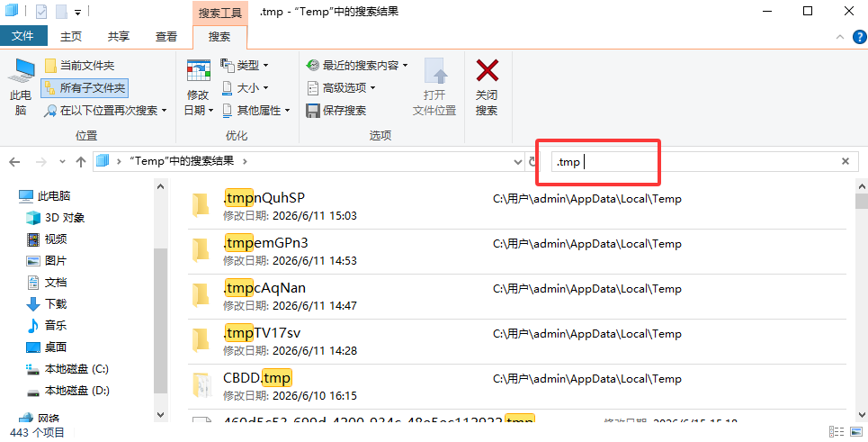Viewport: 868px width, 442px height.
Task: Select 此电脑 in navigation pane
Action: (44, 195)
